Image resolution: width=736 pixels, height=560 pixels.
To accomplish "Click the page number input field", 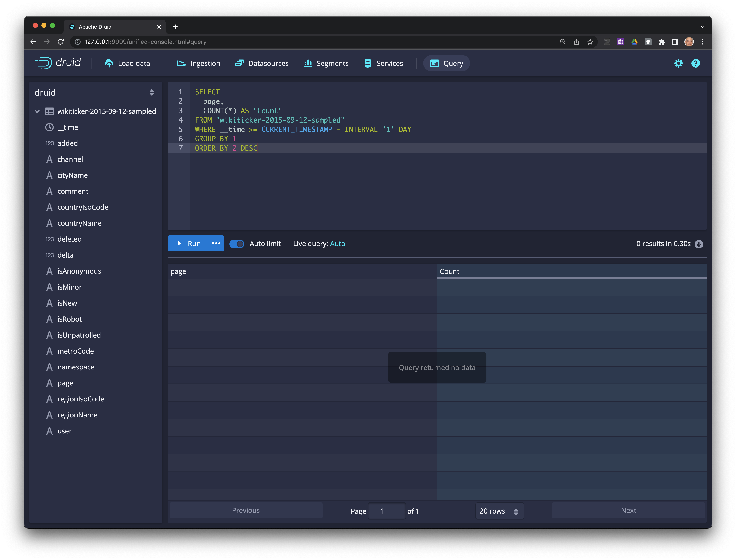I will 386,511.
